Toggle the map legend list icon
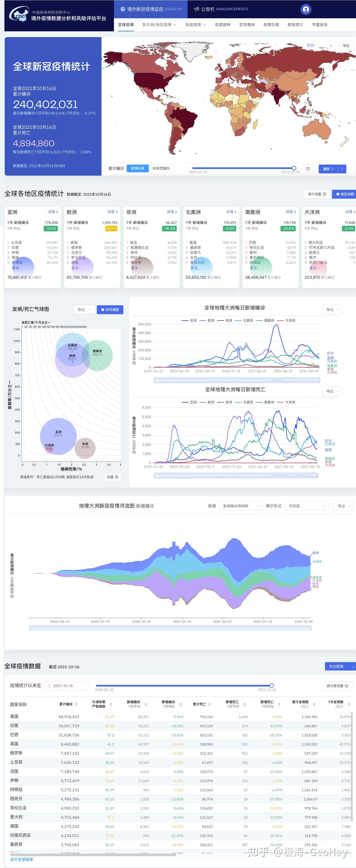 [x=331, y=45]
